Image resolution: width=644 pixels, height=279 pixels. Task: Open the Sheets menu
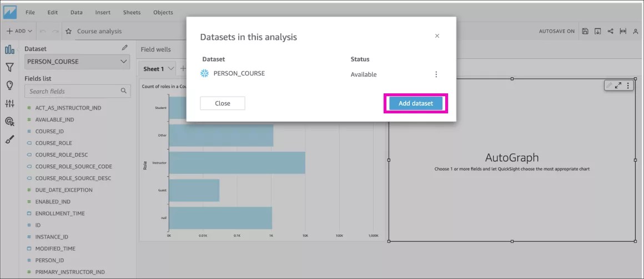coord(132,12)
